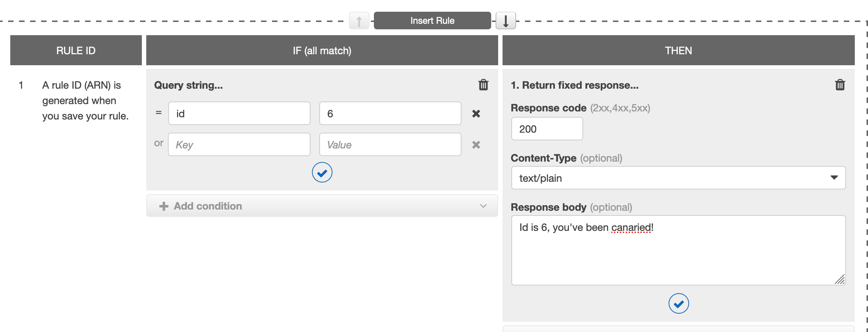868x332 pixels.
Task: Open the Content-Type dropdown showing text/plain
Action: [x=678, y=178]
